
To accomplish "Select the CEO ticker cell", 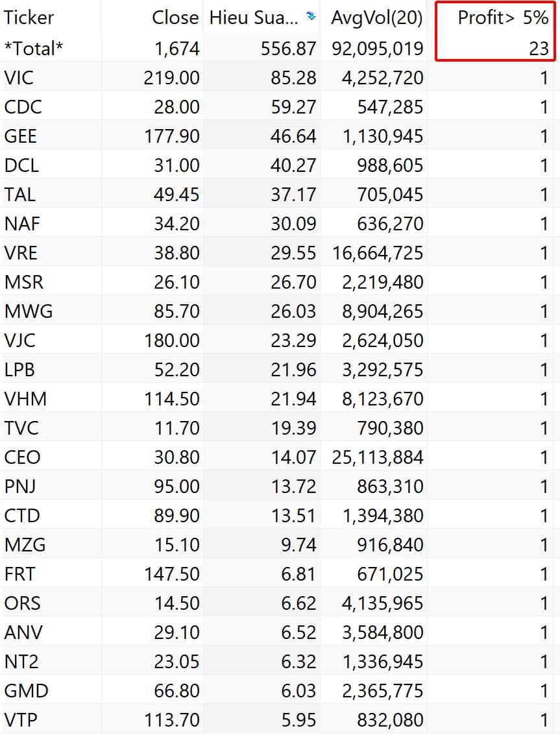I will 22,457.
